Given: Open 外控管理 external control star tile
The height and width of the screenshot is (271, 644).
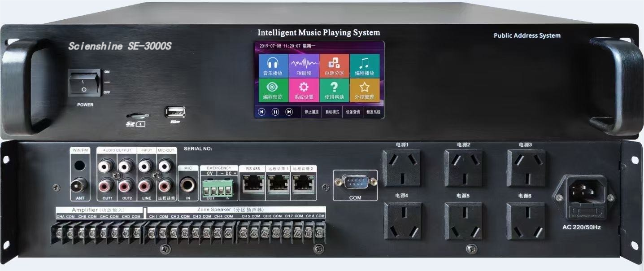Looking at the screenshot, I should click(365, 90).
